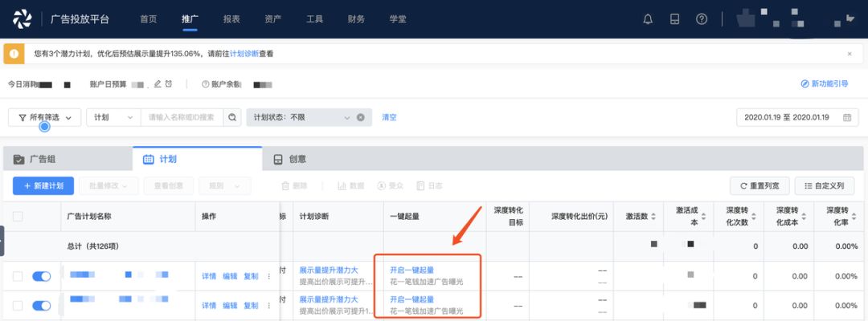This screenshot has height=321, width=868.
Task: Open the help question mark icon
Action: pos(702,19)
